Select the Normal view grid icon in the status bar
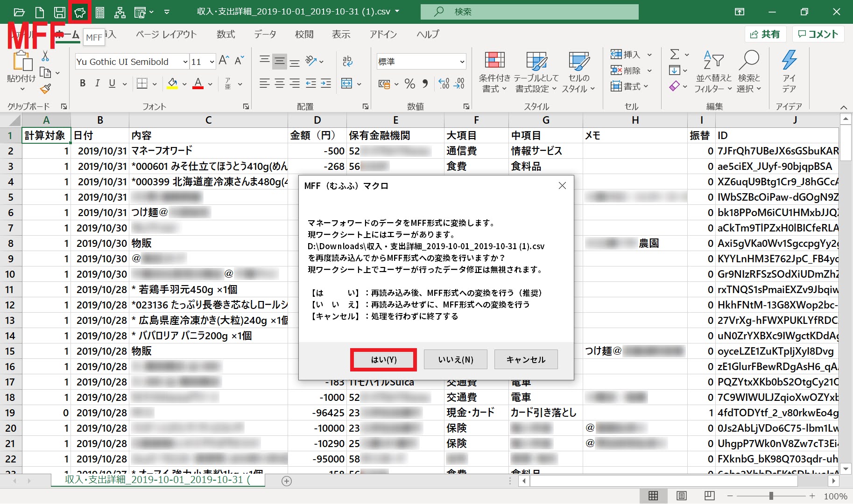 [653, 496]
